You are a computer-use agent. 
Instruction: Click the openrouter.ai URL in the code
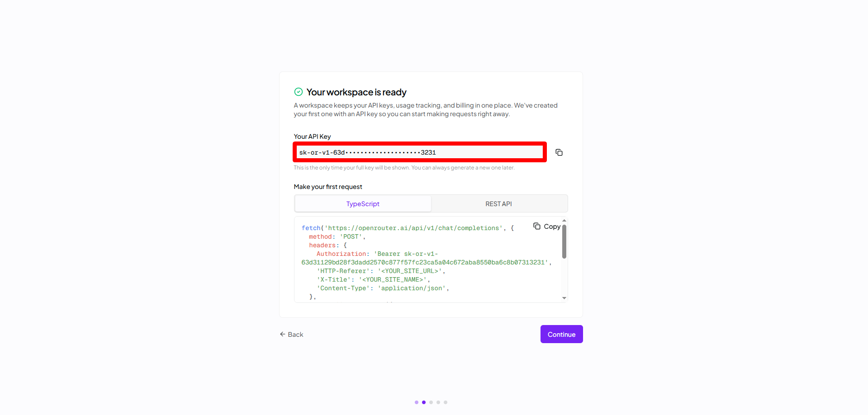413,228
